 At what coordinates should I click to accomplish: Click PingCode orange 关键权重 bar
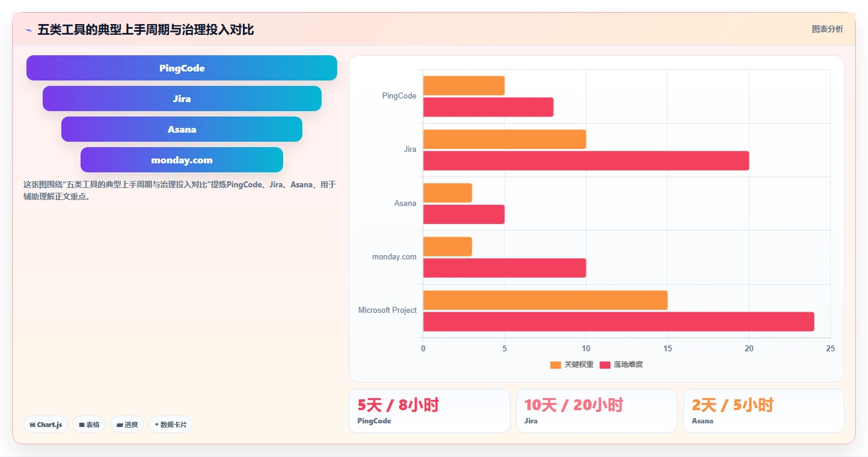[463, 85]
